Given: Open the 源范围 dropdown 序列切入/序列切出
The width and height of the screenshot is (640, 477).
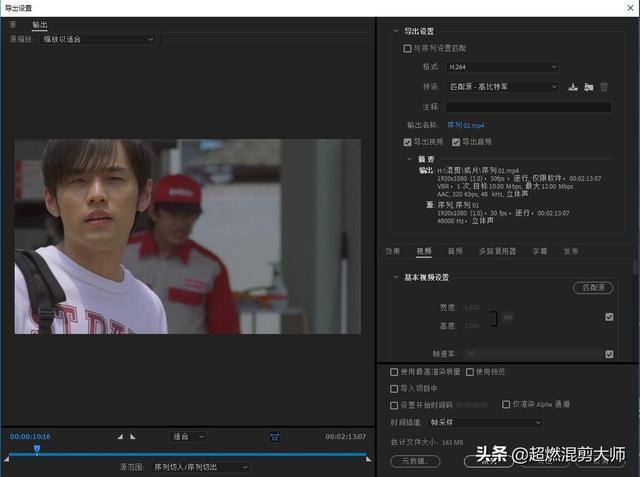Looking at the screenshot, I should click(200, 467).
